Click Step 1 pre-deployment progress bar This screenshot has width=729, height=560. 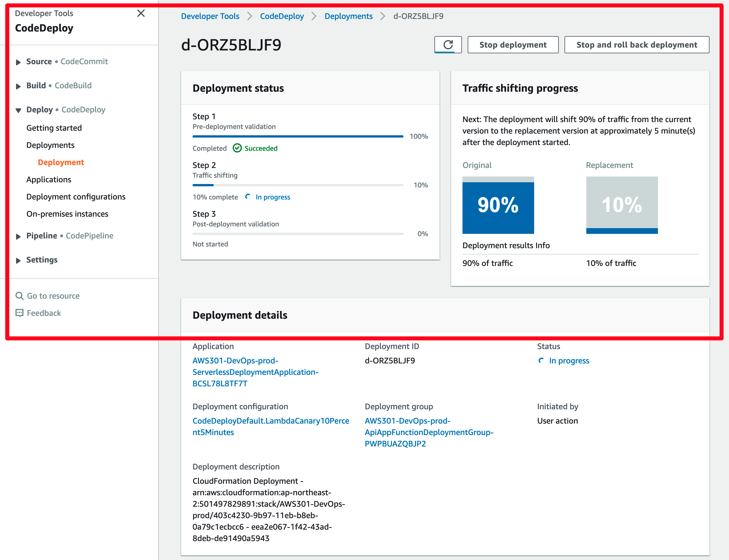(x=298, y=136)
